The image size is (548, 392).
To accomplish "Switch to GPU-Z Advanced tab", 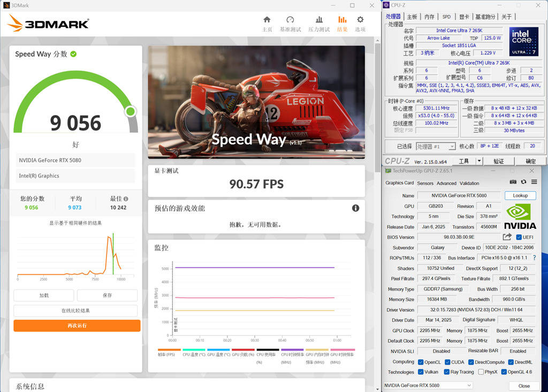I will pyautogui.click(x=446, y=183).
